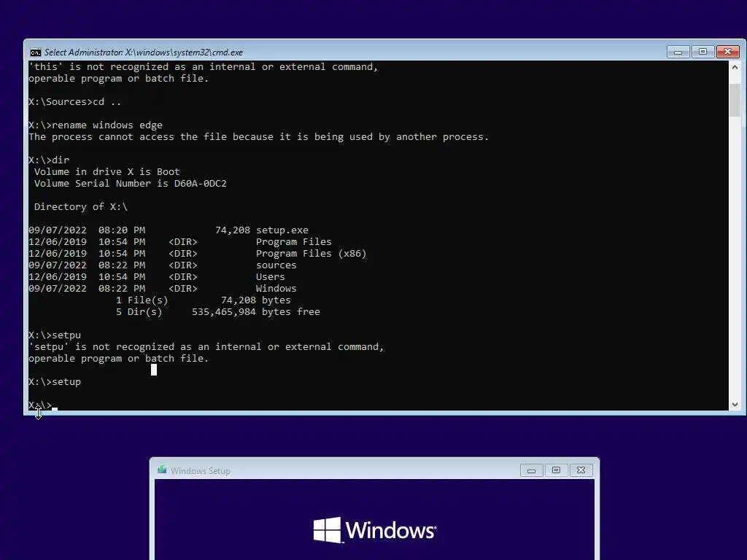Click the cmd.exe icon in the title bar
This screenshot has width=747, height=560.
(x=36, y=52)
